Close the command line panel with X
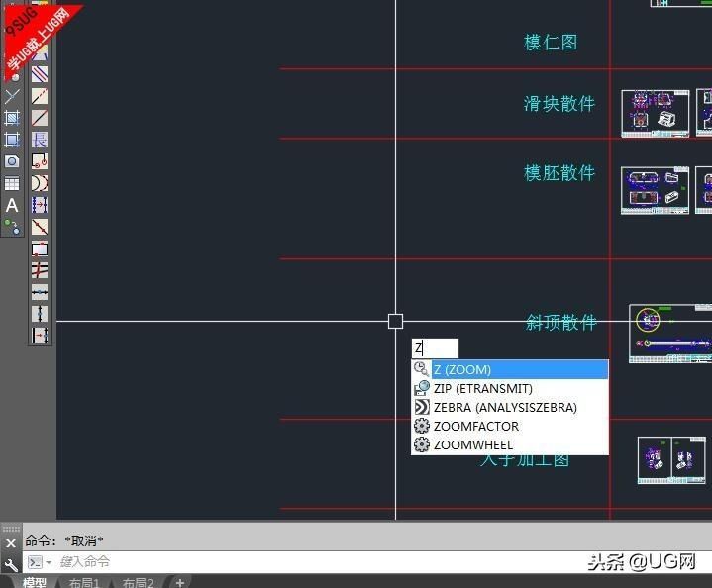 (11, 543)
